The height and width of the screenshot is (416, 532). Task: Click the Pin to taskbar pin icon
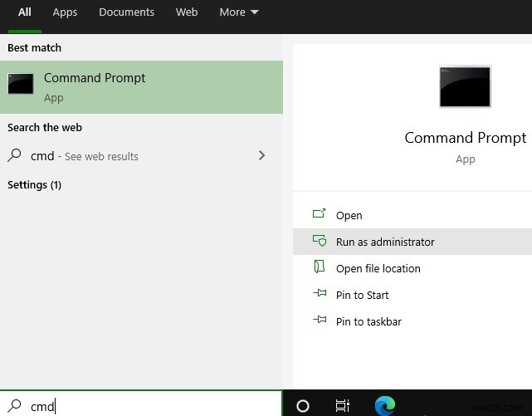(320, 321)
